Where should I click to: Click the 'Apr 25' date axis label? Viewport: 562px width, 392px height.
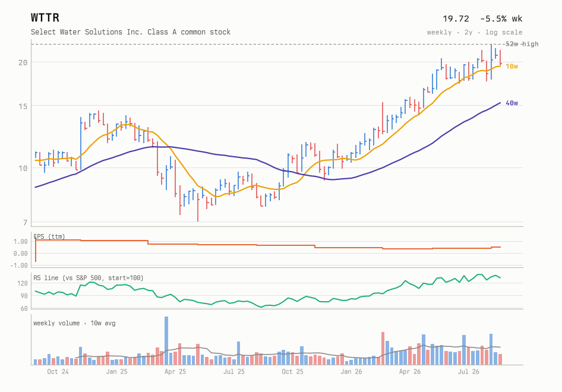pos(175,372)
